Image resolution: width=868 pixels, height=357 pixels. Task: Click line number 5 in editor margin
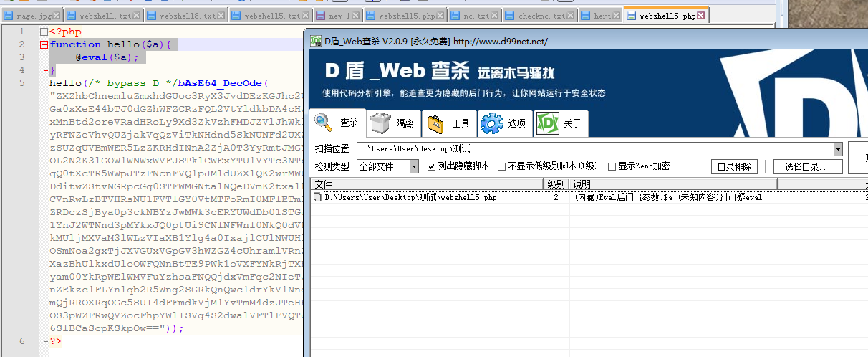[21, 82]
